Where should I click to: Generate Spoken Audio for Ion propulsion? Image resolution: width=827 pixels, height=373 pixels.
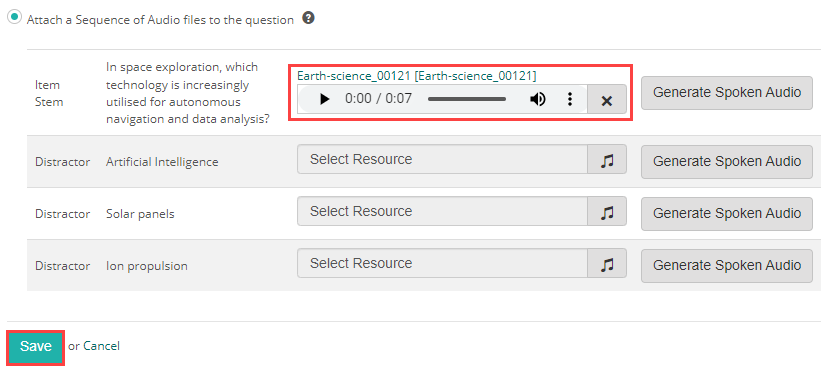click(727, 265)
